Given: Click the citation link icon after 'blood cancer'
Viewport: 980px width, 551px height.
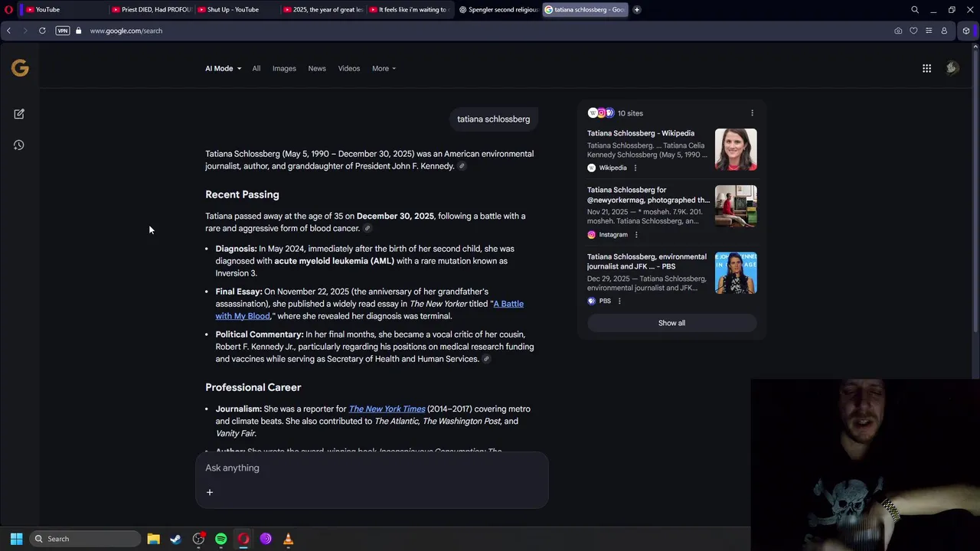Looking at the screenshot, I should click(x=367, y=229).
